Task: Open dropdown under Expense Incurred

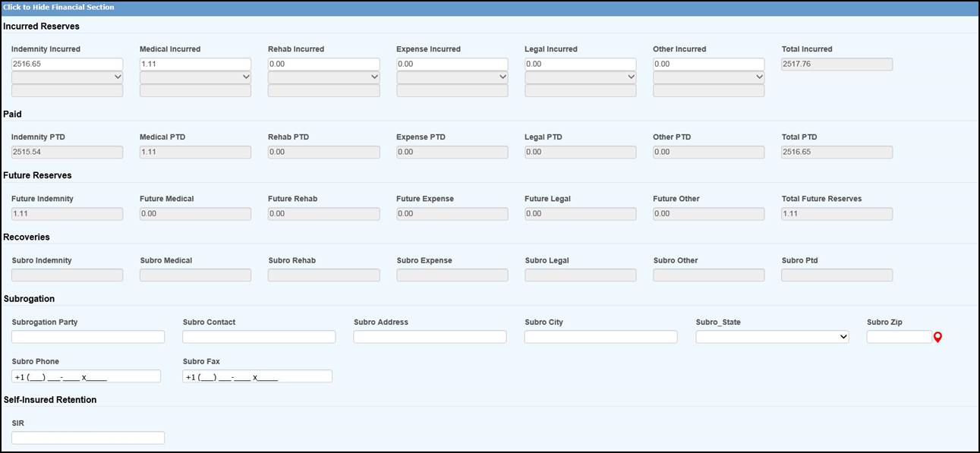Action: [x=452, y=77]
